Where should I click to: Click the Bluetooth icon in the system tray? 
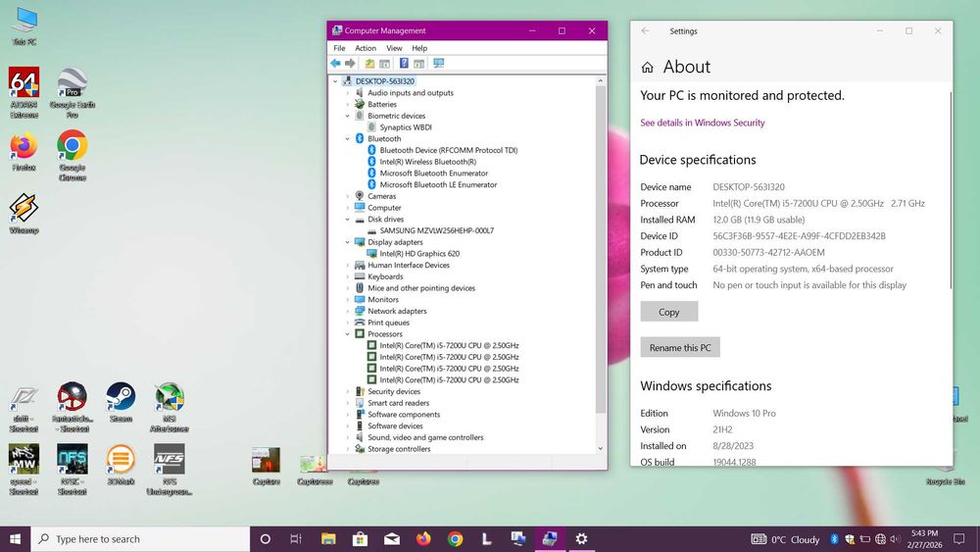[x=834, y=539]
